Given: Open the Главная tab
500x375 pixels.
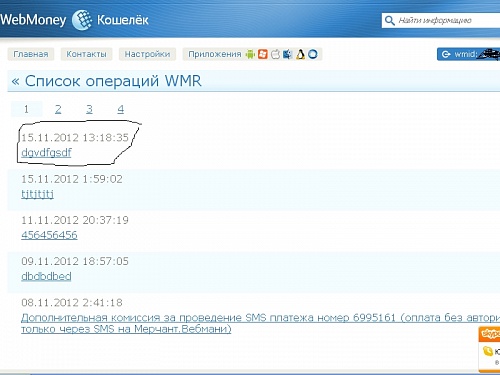Looking at the screenshot, I should click(x=31, y=54).
